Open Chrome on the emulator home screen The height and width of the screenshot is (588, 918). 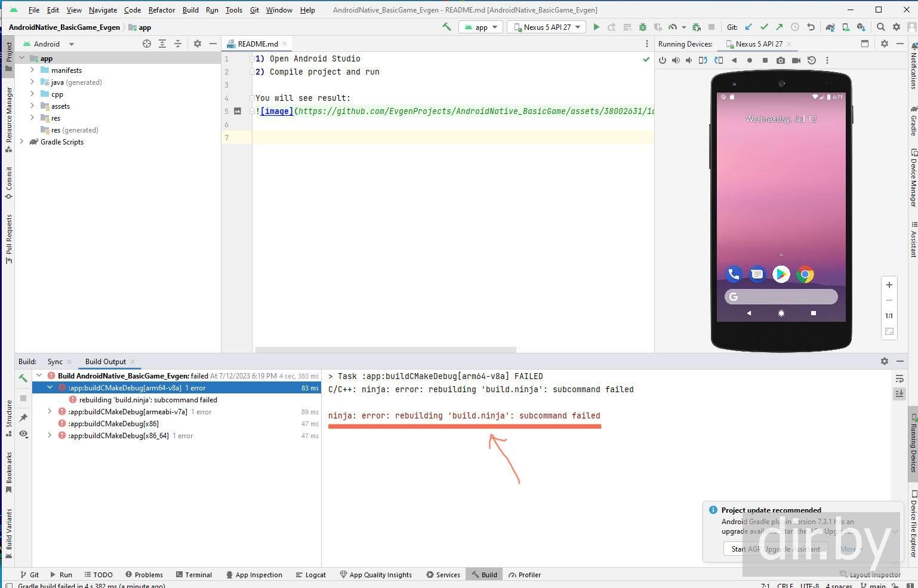805,274
